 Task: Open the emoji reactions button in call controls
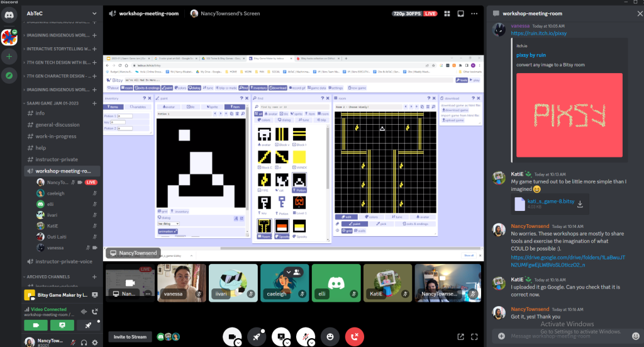click(330, 337)
